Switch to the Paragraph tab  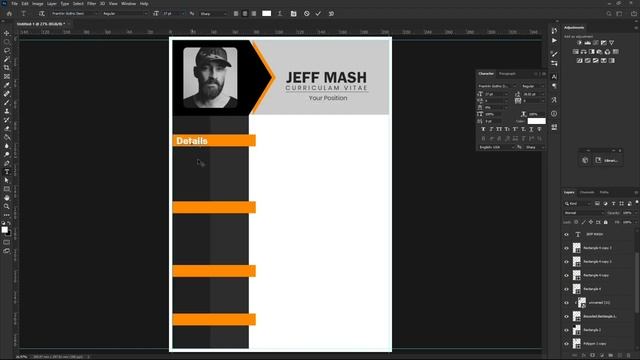[x=507, y=74]
